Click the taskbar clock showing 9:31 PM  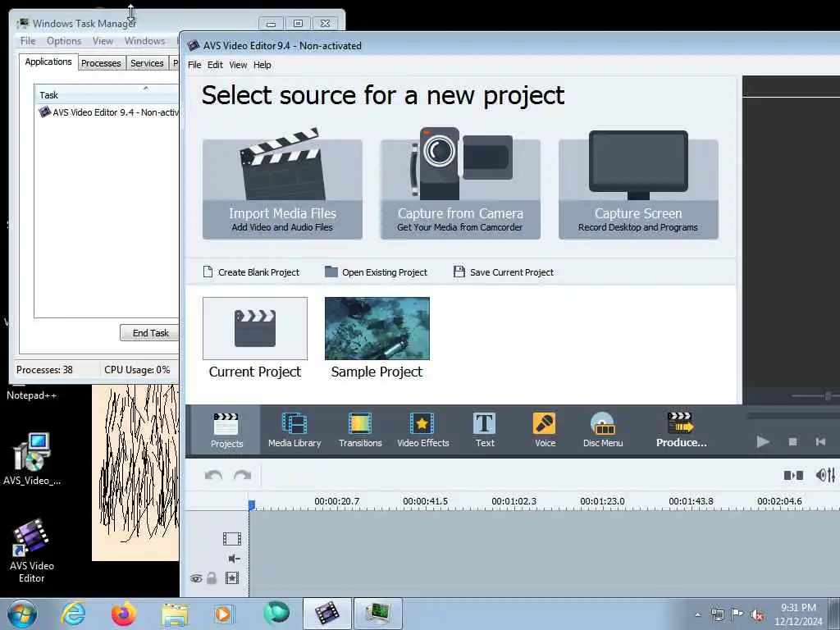tap(798, 608)
